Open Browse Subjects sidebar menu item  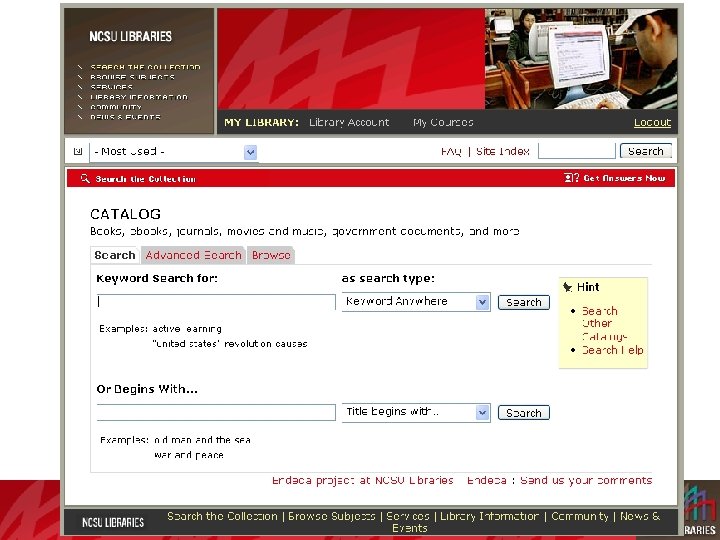tap(132, 77)
